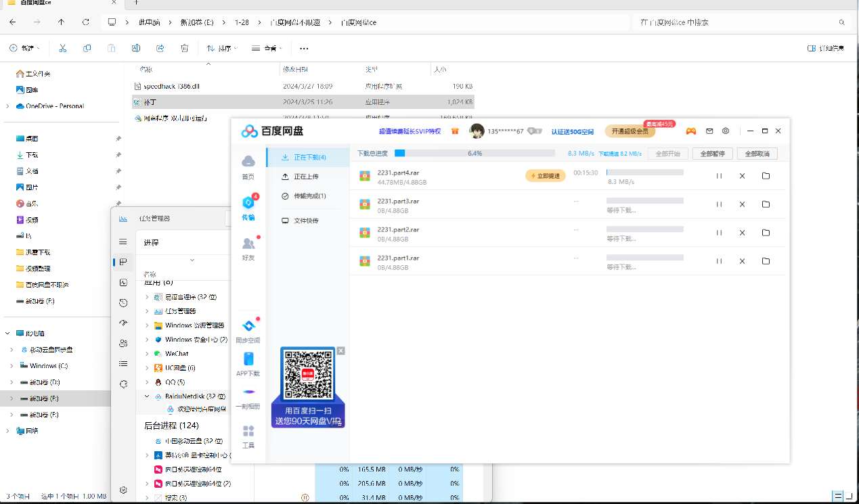859x504 pixels.
Task: Switch to the 传输完成(1) tab
Action: coord(309,196)
